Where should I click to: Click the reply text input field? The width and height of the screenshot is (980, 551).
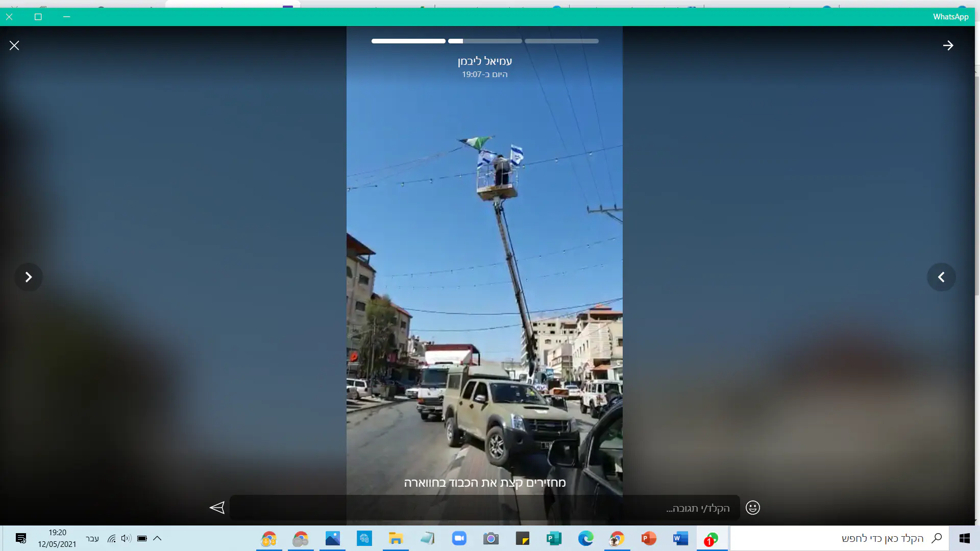coord(485,508)
